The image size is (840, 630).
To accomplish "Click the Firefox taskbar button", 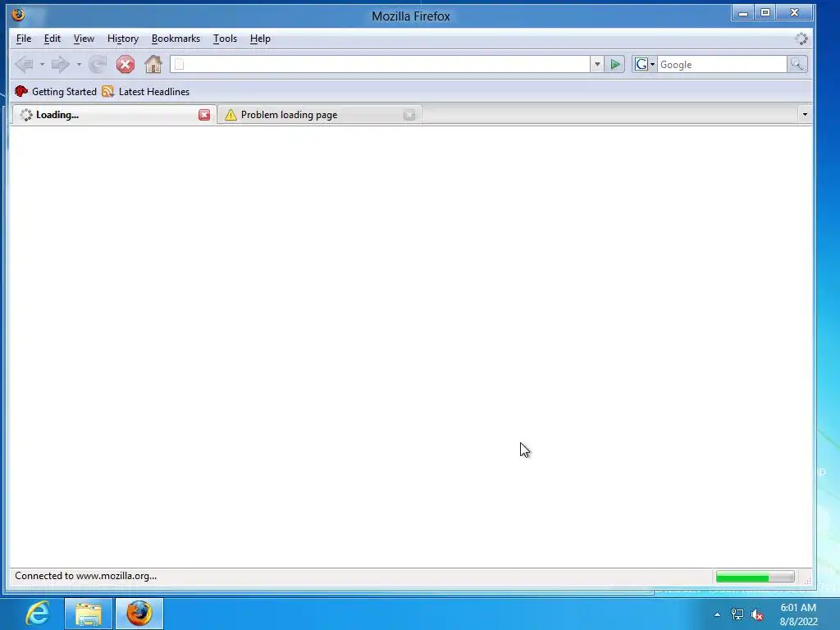I will pyautogui.click(x=139, y=614).
